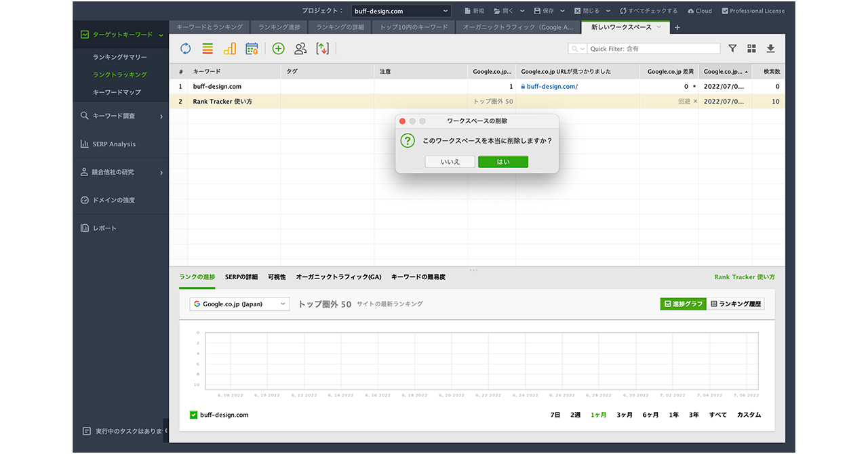
Task: Open the SERPの詳細 bottom tab
Action: tap(241, 277)
